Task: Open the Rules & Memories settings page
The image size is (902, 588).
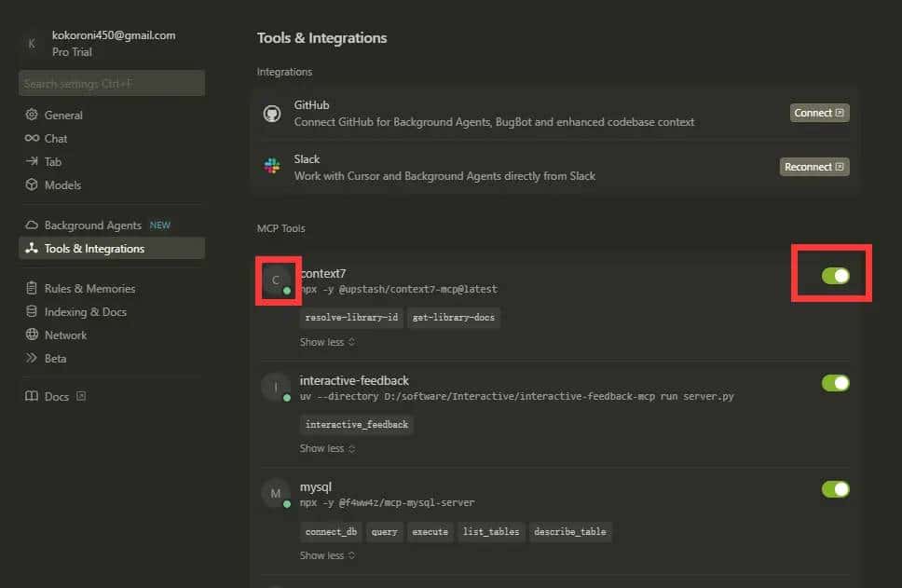Action: [x=89, y=289]
